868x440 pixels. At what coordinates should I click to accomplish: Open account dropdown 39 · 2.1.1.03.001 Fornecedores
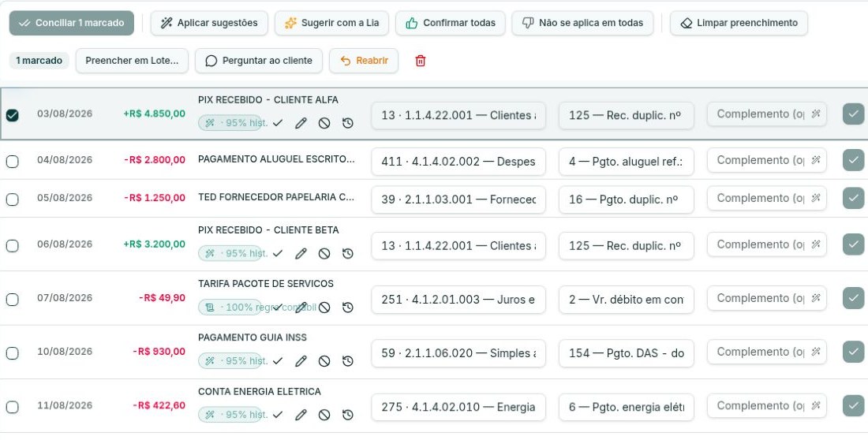(458, 199)
